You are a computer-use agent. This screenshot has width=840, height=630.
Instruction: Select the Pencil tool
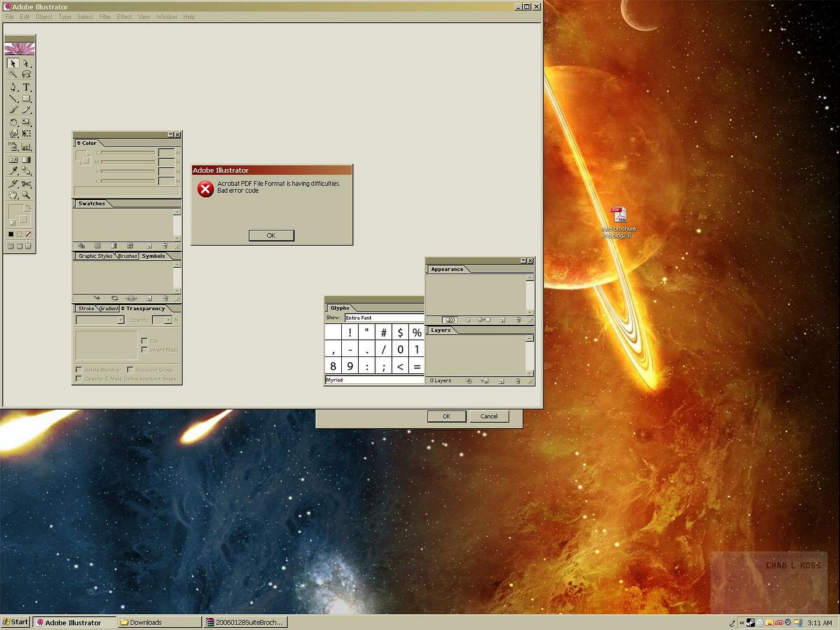point(26,110)
